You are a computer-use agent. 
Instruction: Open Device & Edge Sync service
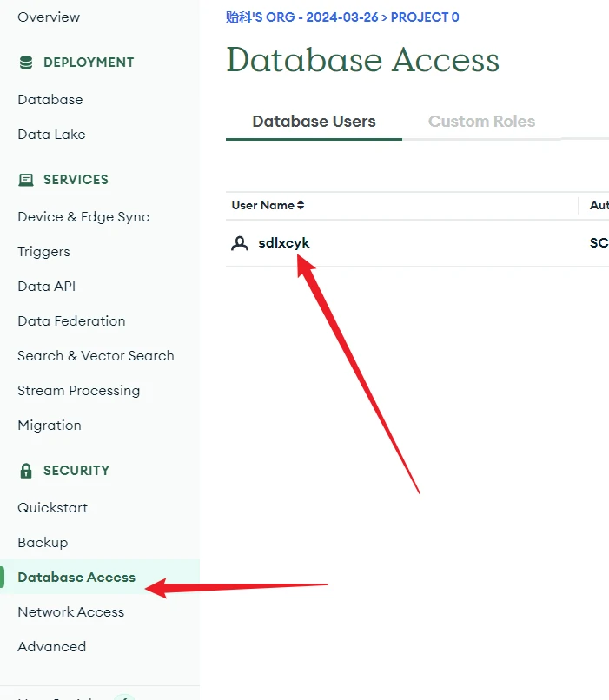point(83,217)
